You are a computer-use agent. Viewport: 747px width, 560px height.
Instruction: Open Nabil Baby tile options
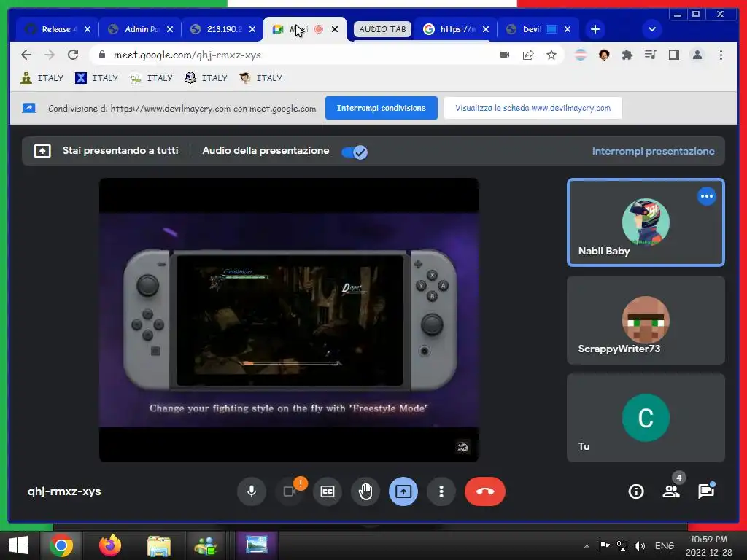[x=706, y=196]
